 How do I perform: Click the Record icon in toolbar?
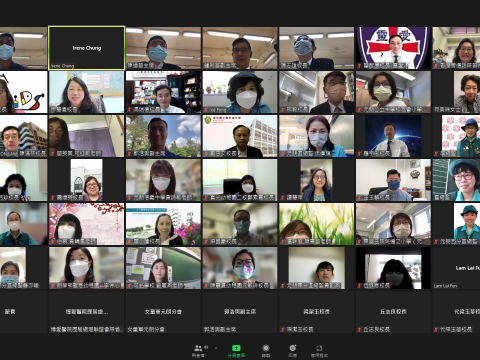point(266,348)
